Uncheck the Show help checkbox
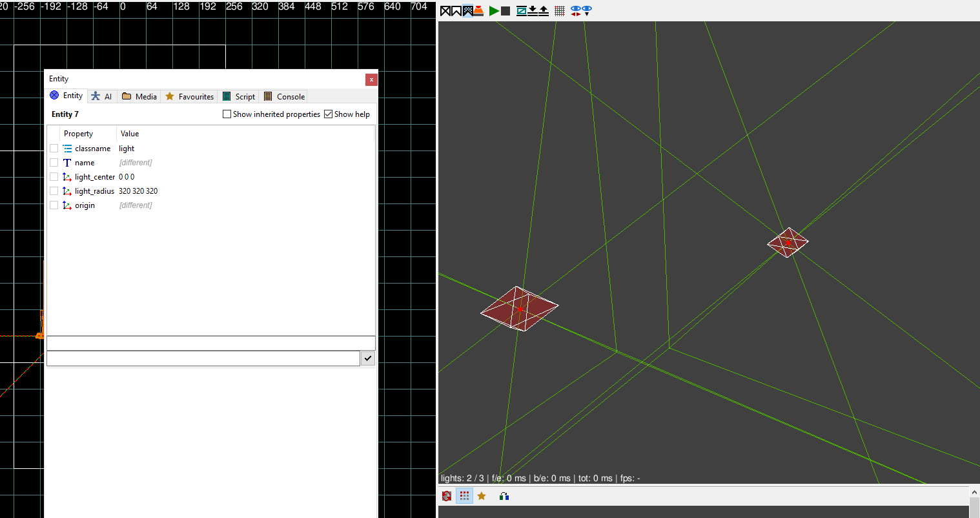 pyautogui.click(x=329, y=114)
